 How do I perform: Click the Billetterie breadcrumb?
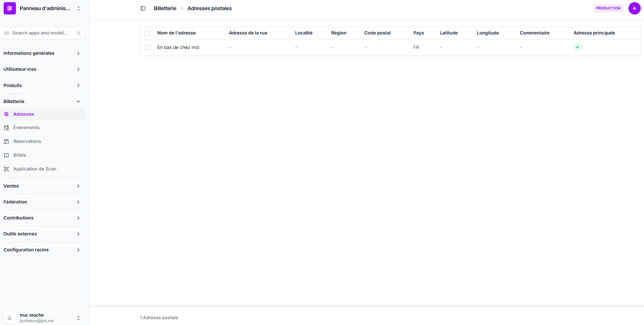(165, 8)
